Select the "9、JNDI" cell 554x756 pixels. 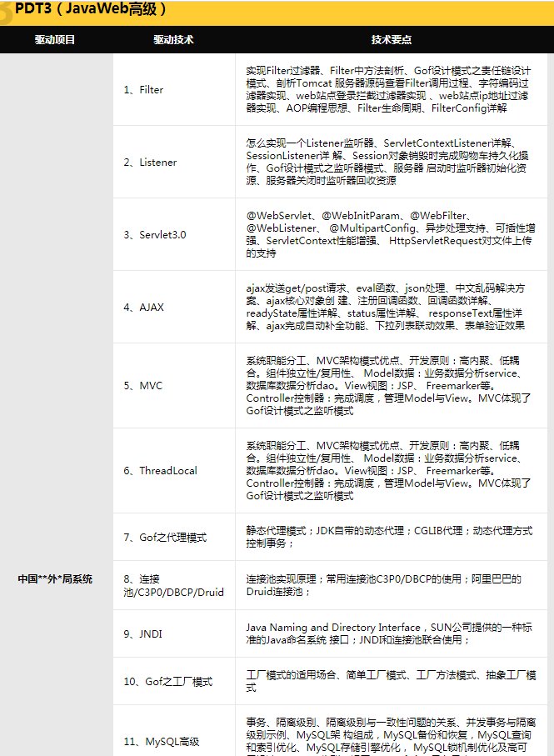(x=142, y=634)
